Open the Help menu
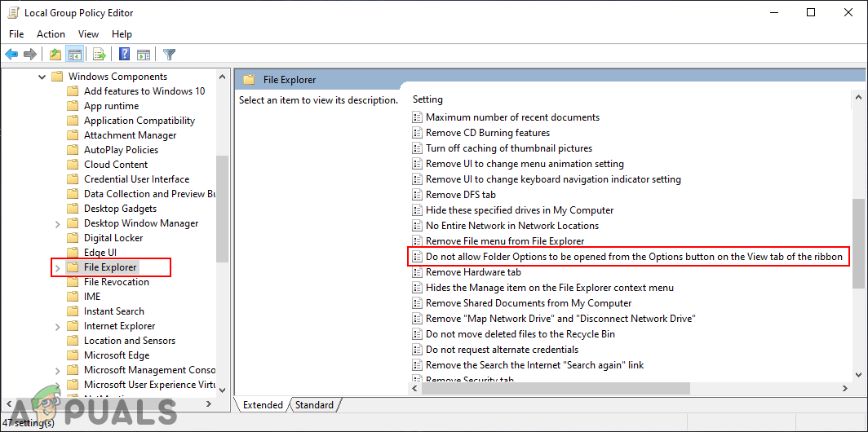The image size is (868, 432). click(x=122, y=34)
